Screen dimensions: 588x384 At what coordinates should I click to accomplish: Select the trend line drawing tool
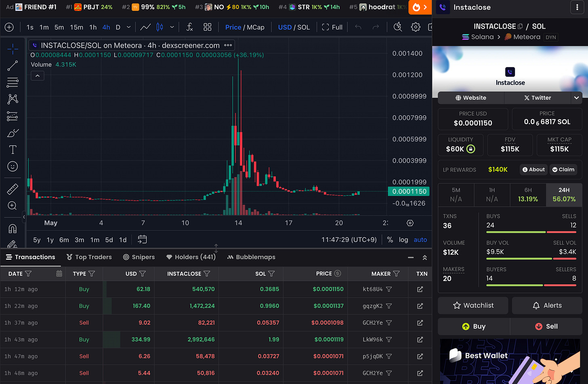13,66
